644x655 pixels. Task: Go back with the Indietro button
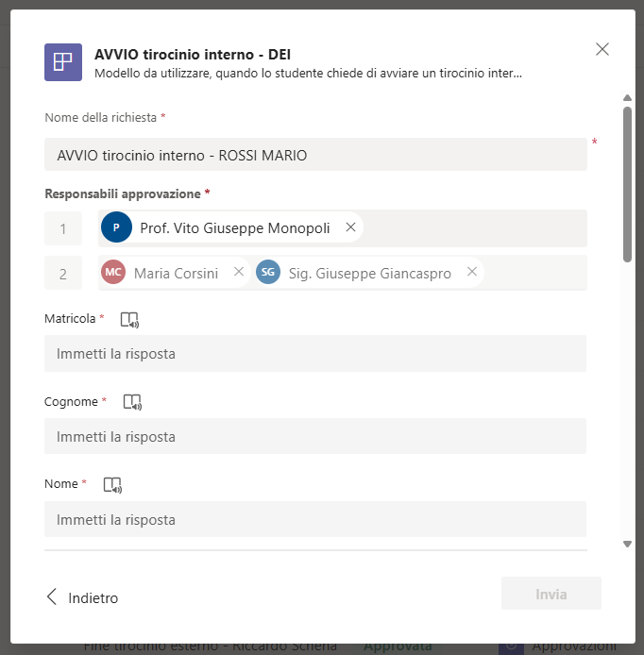pos(83,597)
